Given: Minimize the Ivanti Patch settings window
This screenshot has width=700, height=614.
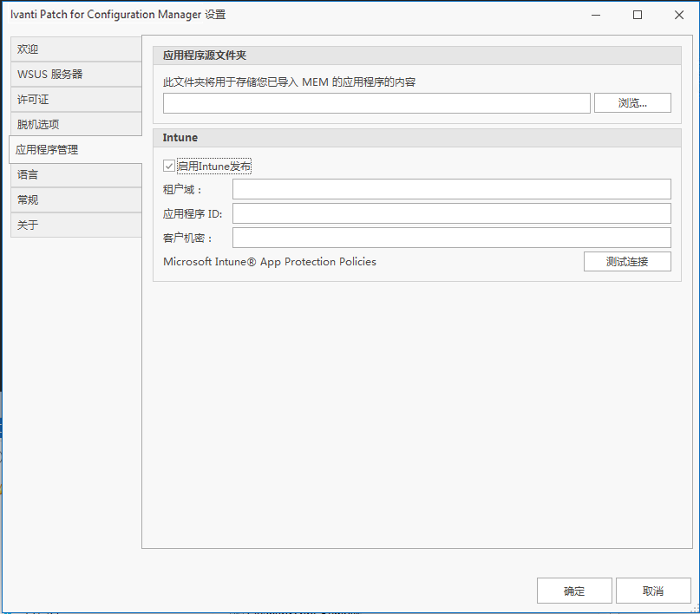Looking at the screenshot, I should 597,15.
